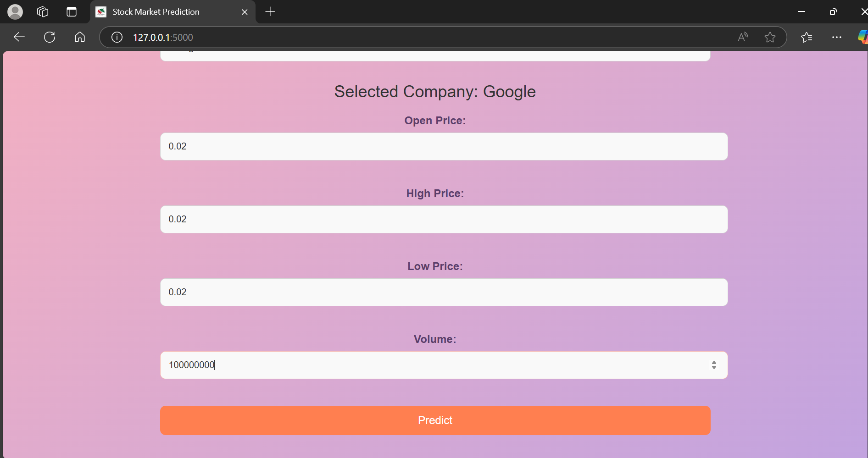Select the Stock Market Prediction tab

156,12
